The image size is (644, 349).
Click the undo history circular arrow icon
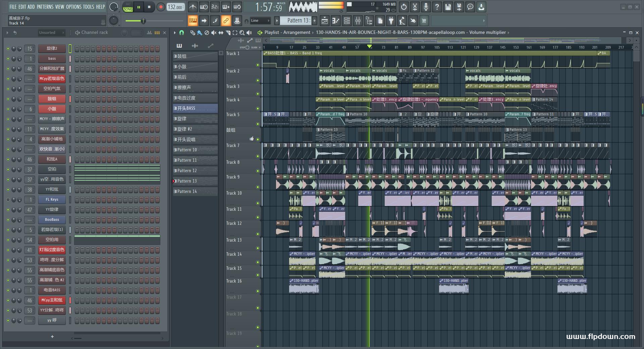click(404, 7)
